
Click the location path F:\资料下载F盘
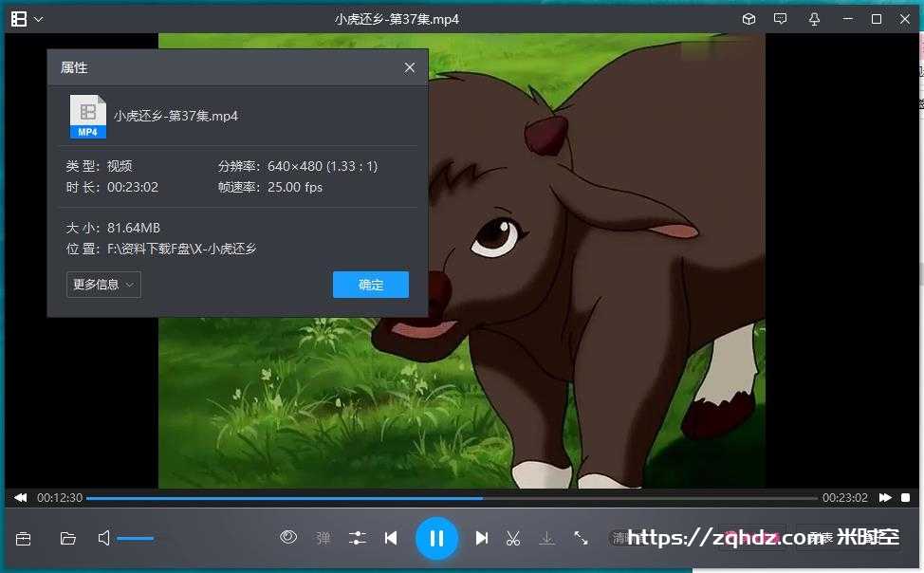tap(181, 249)
